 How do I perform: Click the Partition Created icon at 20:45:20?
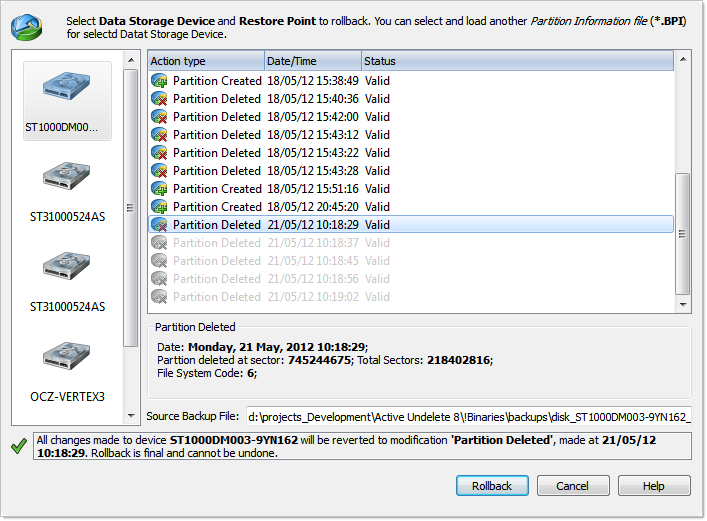[x=159, y=207]
